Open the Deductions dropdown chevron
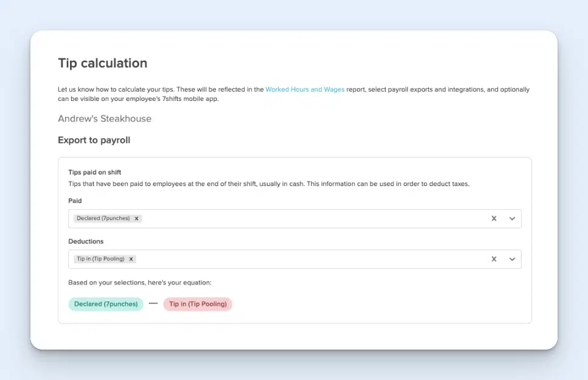 coord(512,259)
